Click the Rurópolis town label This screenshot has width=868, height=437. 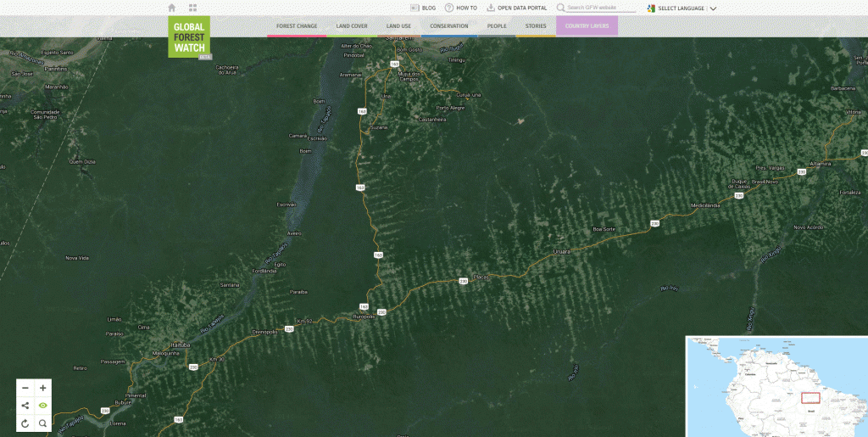pos(364,317)
